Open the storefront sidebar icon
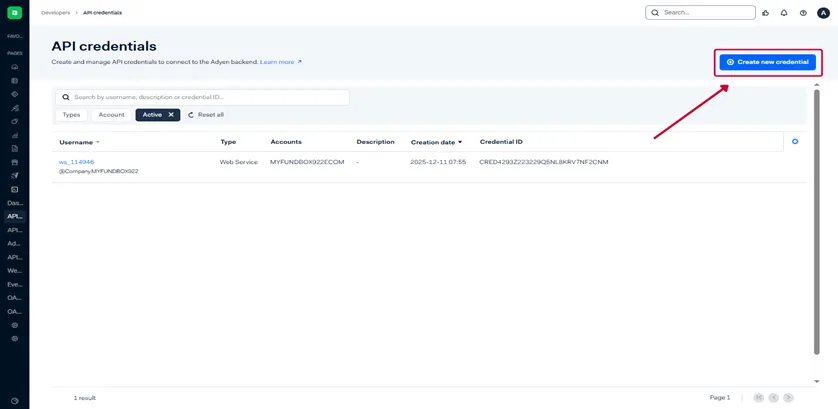838x409 pixels. (14, 162)
